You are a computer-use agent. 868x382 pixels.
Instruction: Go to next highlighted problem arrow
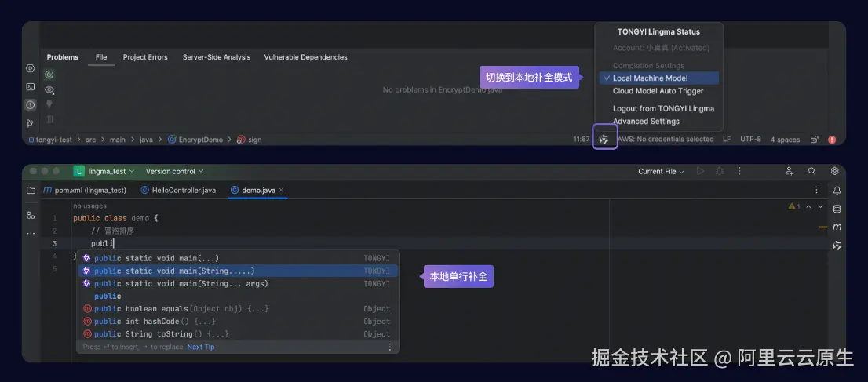click(x=820, y=206)
